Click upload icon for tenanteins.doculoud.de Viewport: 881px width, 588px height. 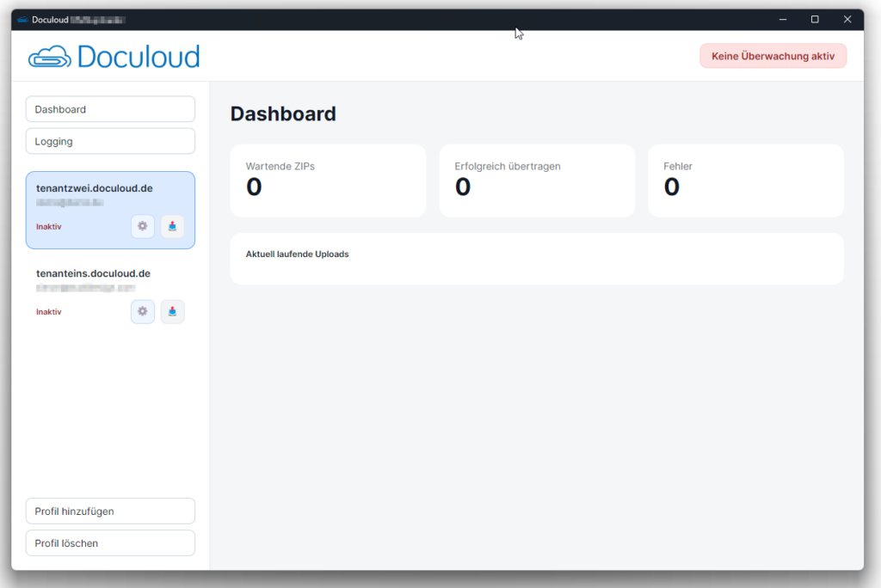[172, 312]
